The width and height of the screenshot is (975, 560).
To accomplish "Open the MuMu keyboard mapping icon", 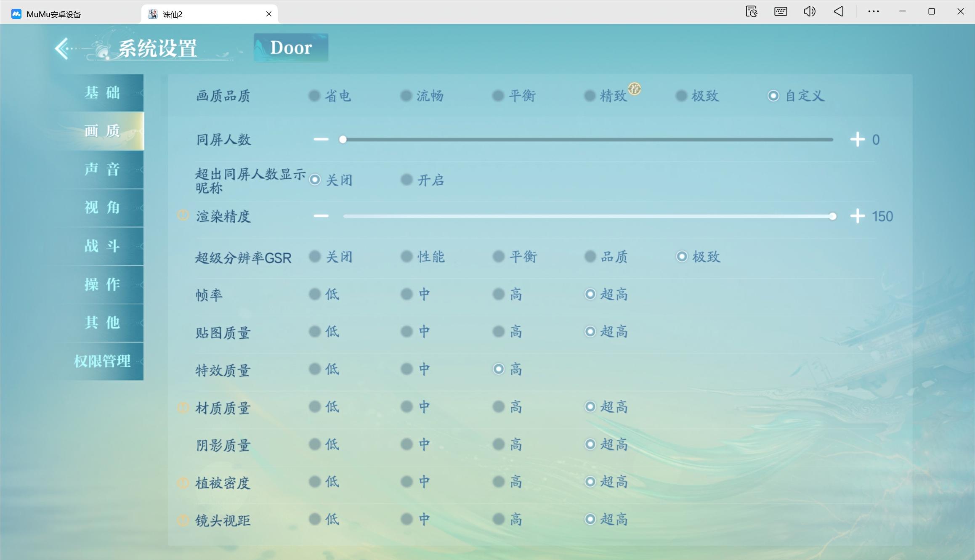I will 781,12.
